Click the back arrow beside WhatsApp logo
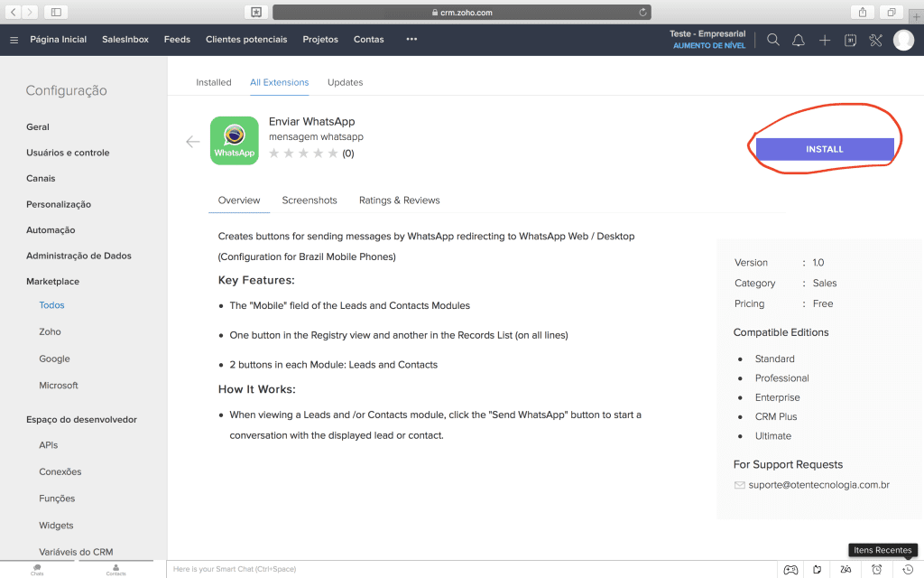The width and height of the screenshot is (924, 578). [192, 142]
